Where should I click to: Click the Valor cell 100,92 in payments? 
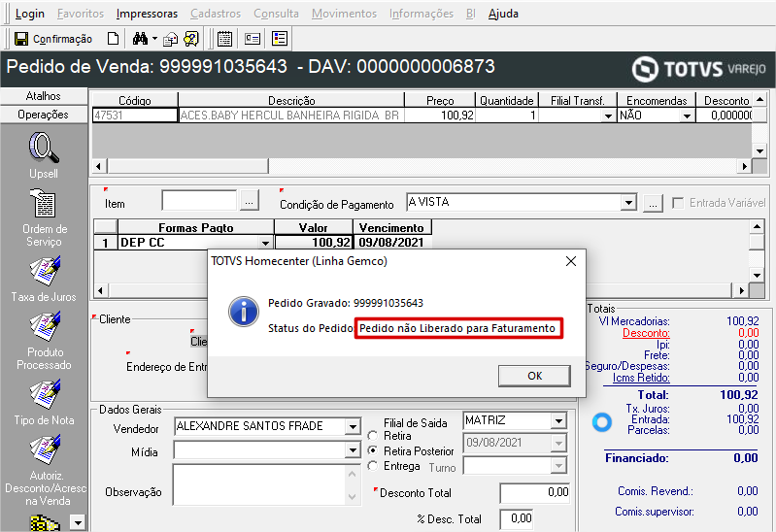[x=314, y=243]
